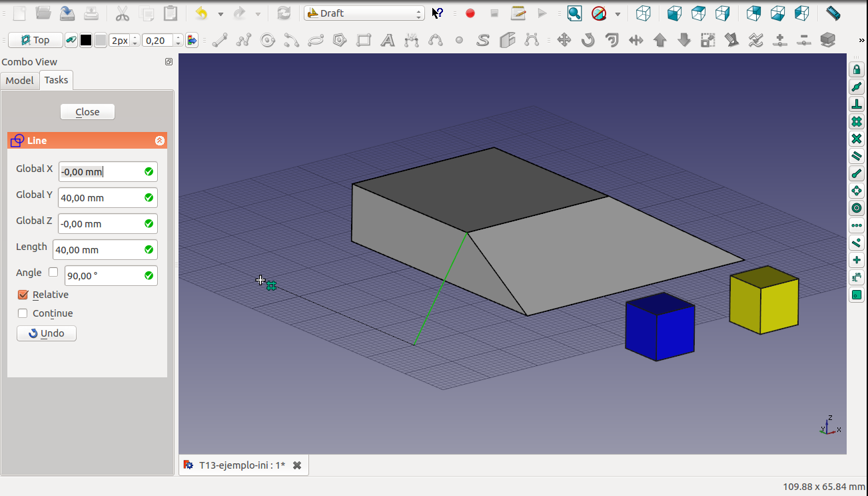The image size is (868, 496).
Task: Click the measure distance ruler icon
Action: click(833, 13)
